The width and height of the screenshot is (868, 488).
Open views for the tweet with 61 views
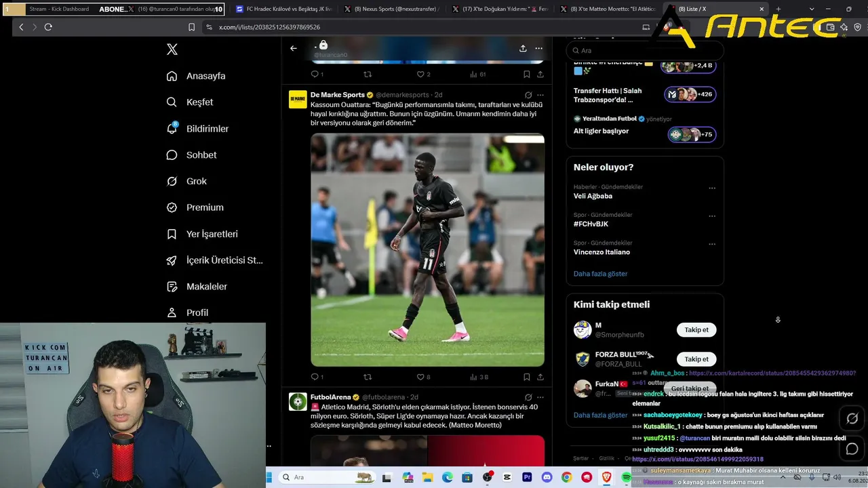tap(478, 74)
